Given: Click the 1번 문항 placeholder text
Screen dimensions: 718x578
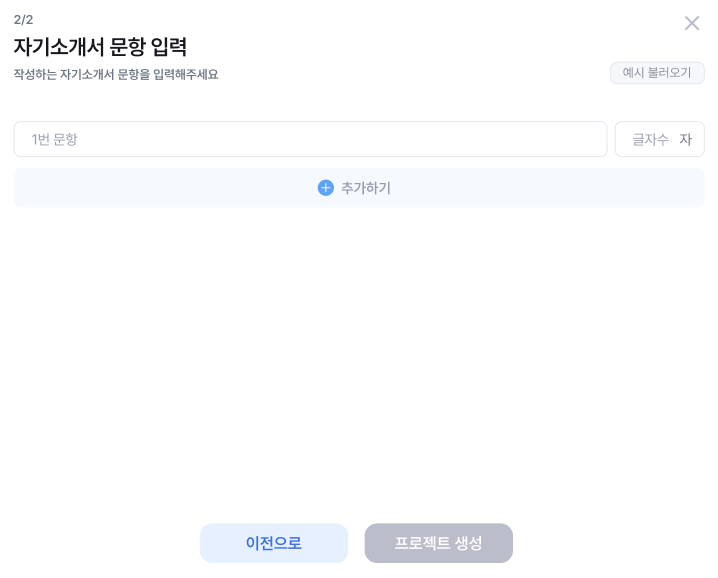Looking at the screenshot, I should coord(55,139).
